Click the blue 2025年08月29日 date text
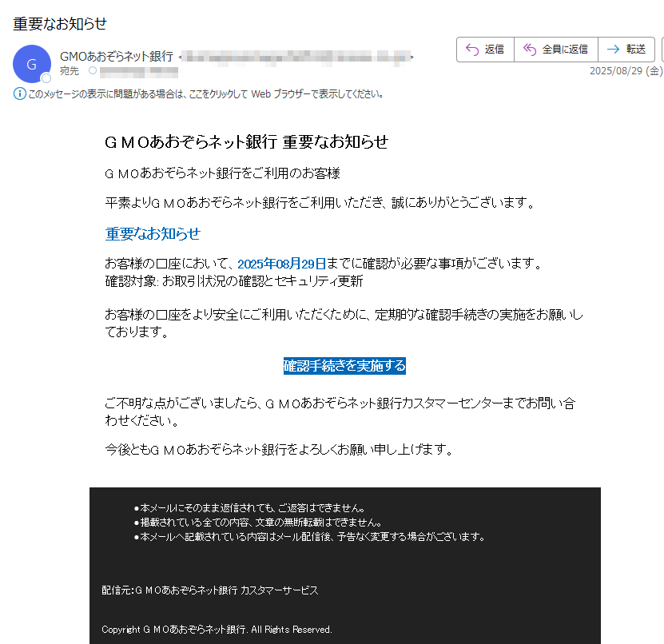 tap(281, 264)
